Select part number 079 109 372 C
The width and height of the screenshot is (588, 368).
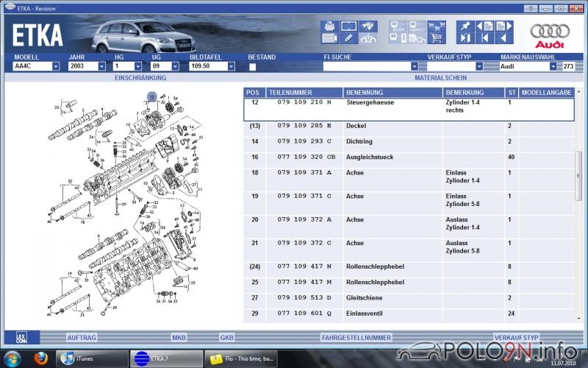[x=304, y=243]
